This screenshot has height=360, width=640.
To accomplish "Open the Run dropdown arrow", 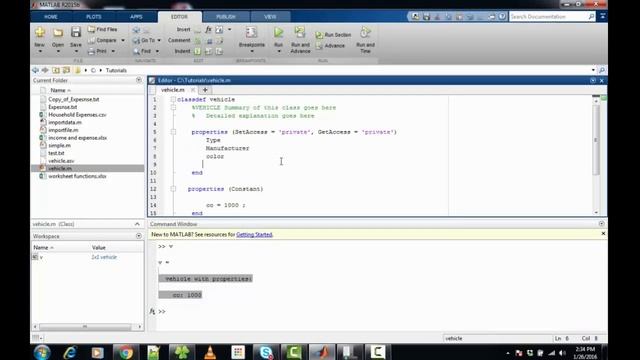I will tap(279, 51).
